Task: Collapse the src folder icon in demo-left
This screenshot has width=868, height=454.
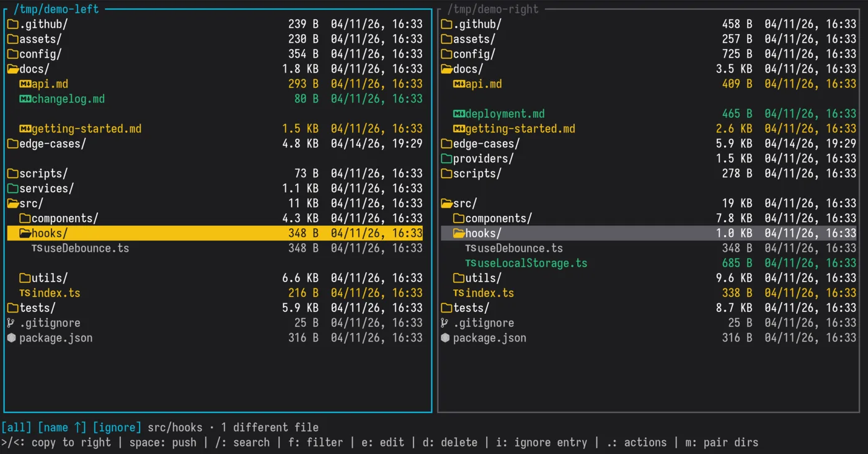Action: [x=12, y=203]
